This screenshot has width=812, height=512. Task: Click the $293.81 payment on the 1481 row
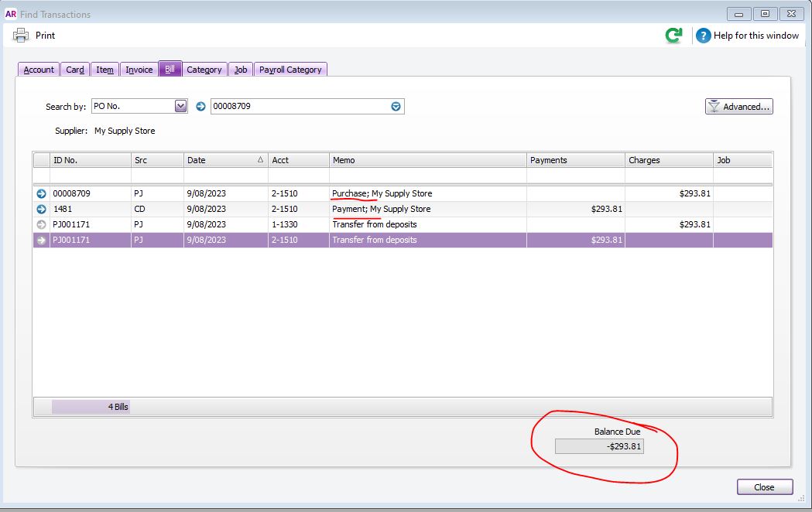coord(606,210)
